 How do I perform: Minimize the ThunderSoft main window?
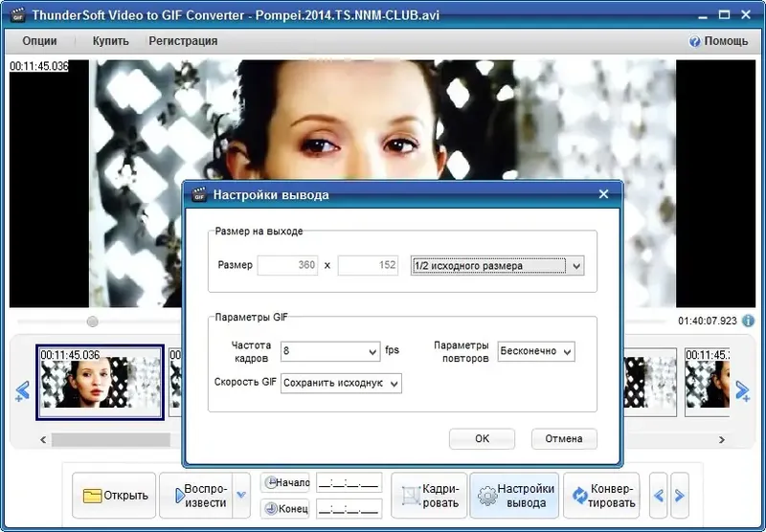pos(703,15)
